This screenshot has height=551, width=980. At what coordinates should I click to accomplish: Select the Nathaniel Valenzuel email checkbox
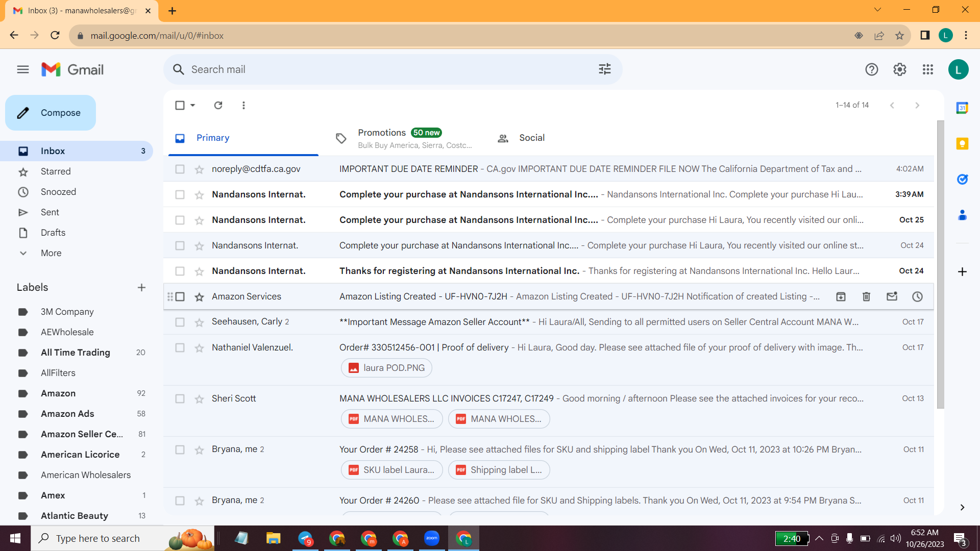(x=180, y=347)
